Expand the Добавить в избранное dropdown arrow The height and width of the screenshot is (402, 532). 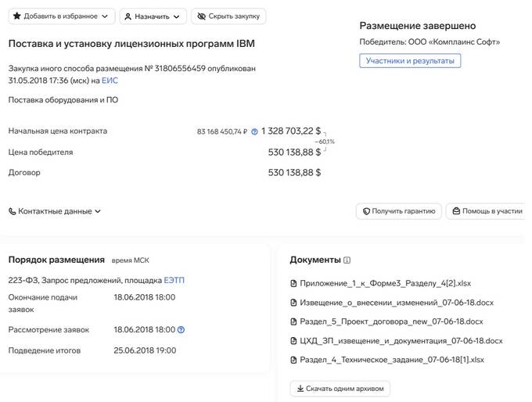(x=105, y=16)
